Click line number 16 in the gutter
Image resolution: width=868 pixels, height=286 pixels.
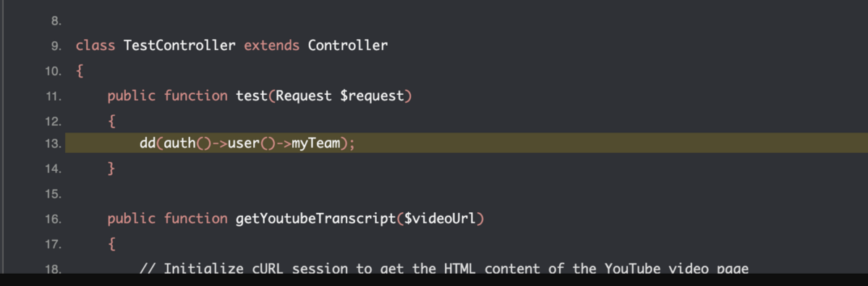(51, 219)
